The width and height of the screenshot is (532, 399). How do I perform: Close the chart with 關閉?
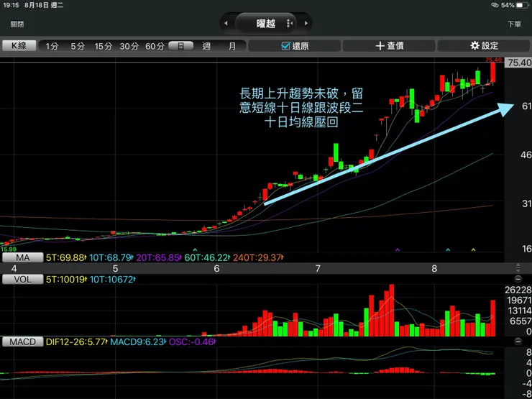pyautogui.click(x=17, y=24)
